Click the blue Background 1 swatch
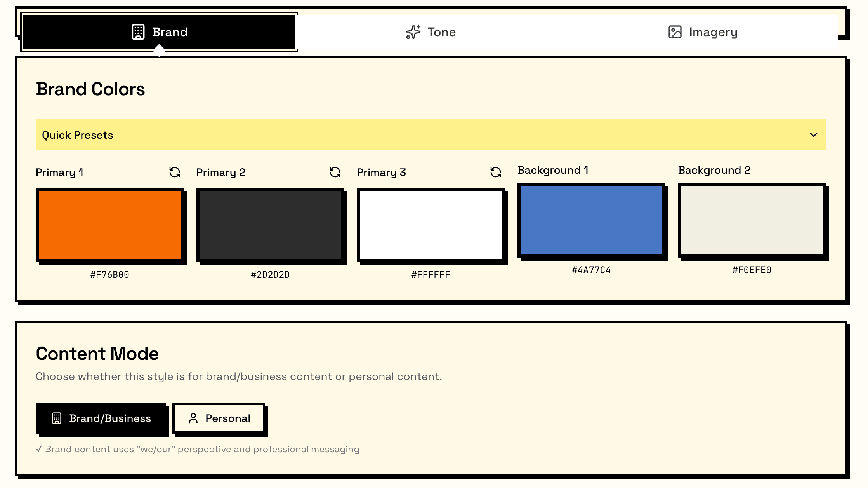This screenshot has height=488, width=868. [591, 220]
